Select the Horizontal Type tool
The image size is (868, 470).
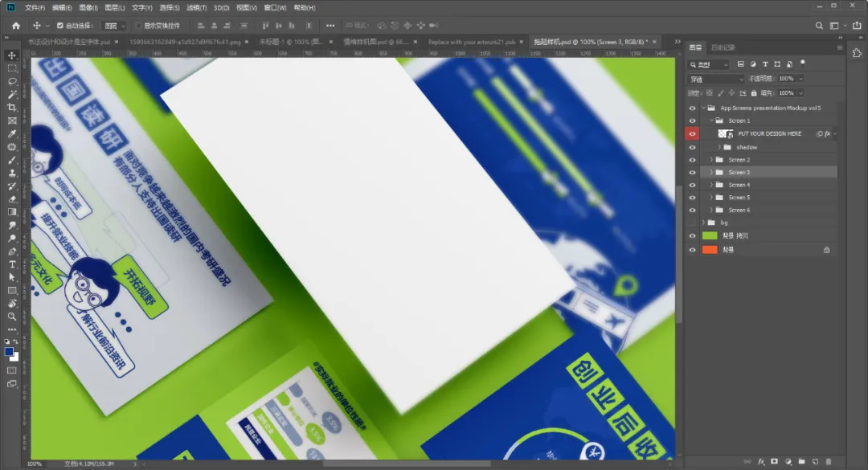(11, 264)
